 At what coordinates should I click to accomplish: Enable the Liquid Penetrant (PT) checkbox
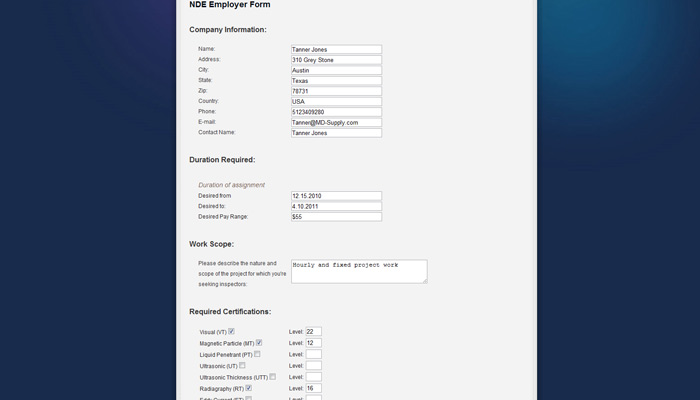[257, 354]
